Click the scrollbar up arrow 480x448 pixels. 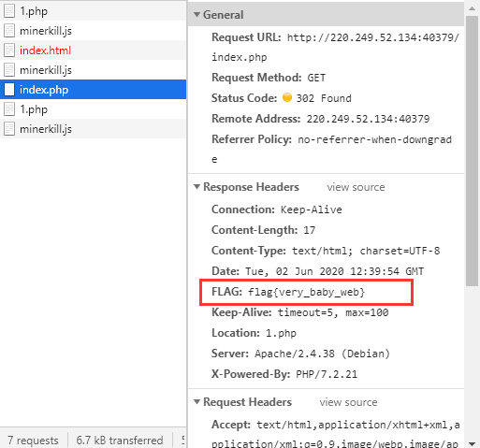(x=472, y=8)
